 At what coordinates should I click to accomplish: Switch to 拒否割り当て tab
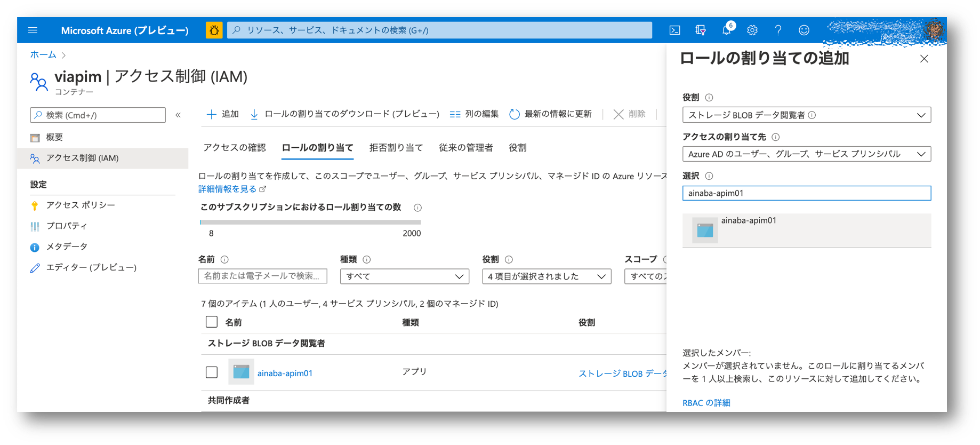396,148
